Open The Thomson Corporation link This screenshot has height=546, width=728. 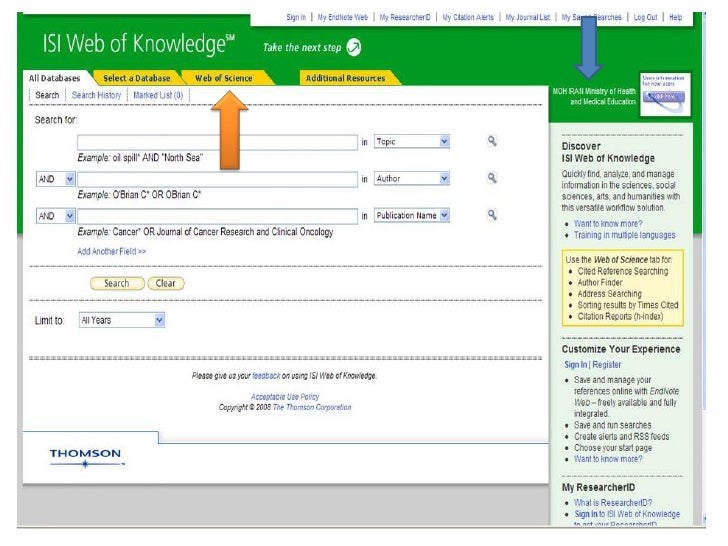pyautogui.click(x=312, y=407)
